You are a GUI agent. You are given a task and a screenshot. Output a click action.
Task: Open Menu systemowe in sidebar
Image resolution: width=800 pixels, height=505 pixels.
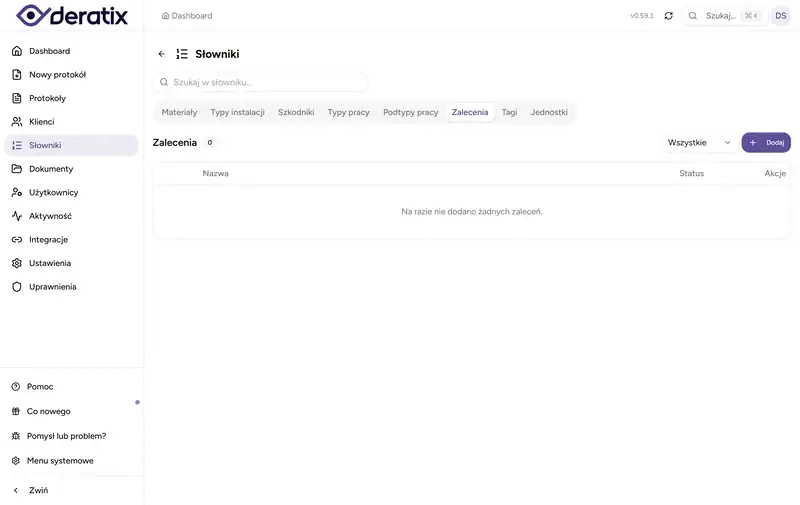click(60, 461)
